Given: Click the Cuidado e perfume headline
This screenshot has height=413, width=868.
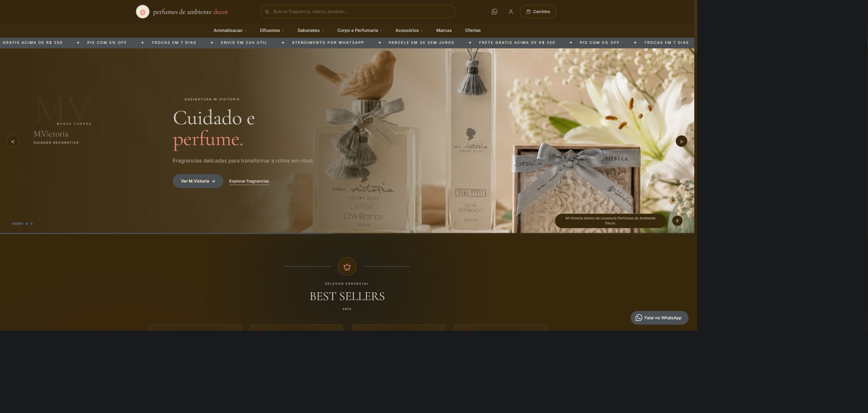Looking at the screenshot, I should click(214, 128).
